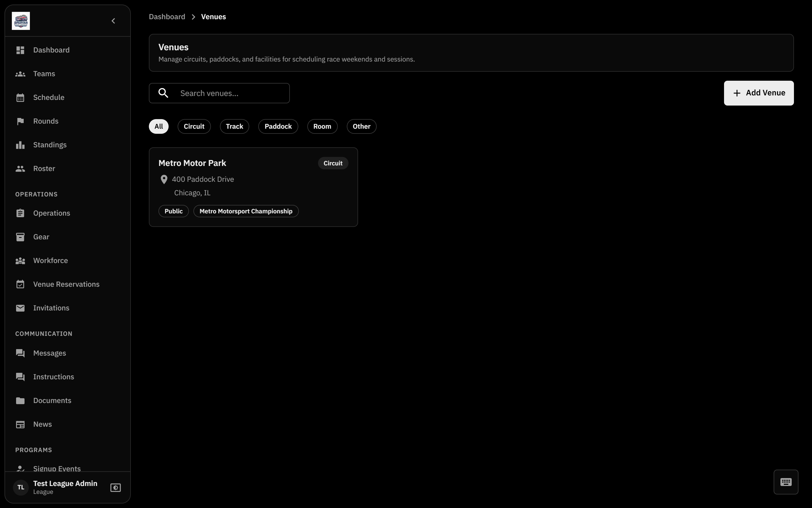Click the Teams group icon
812x508 pixels.
[x=20, y=74]
